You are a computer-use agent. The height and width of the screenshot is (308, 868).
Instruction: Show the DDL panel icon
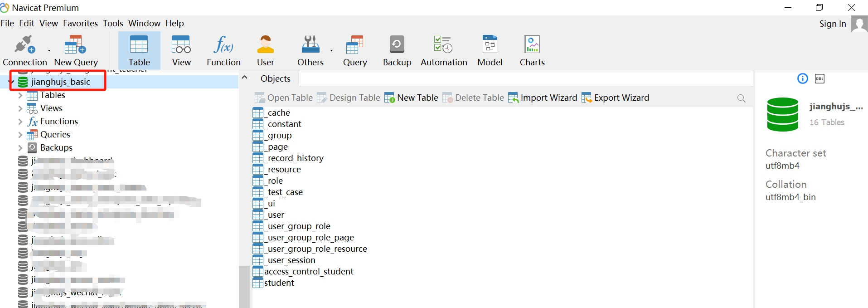820,79
